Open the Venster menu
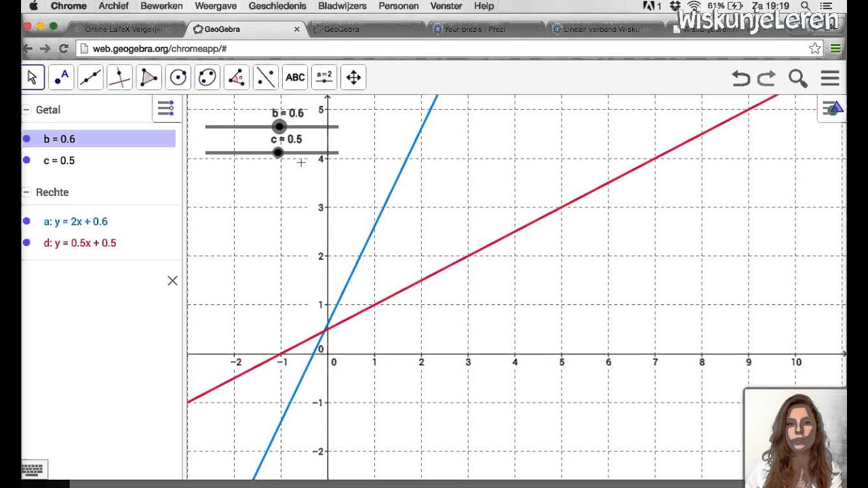The image size is (868, 488). (x=446, y=6)
